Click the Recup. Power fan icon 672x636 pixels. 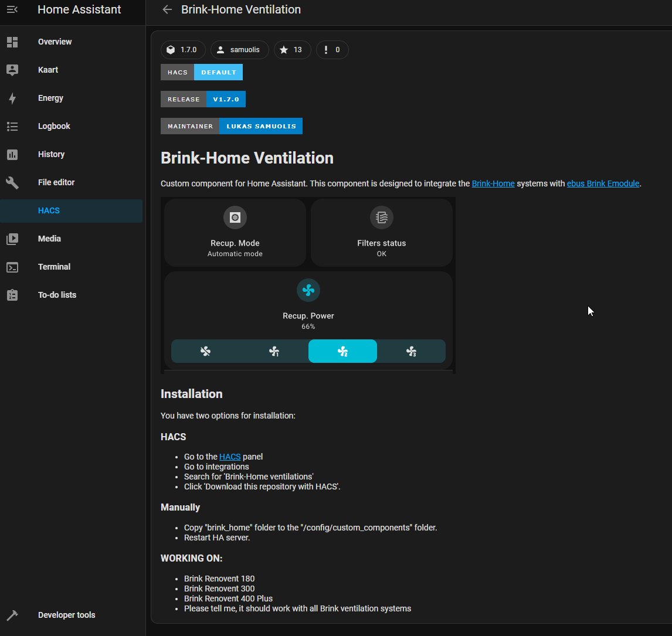(x=308, y=290)
